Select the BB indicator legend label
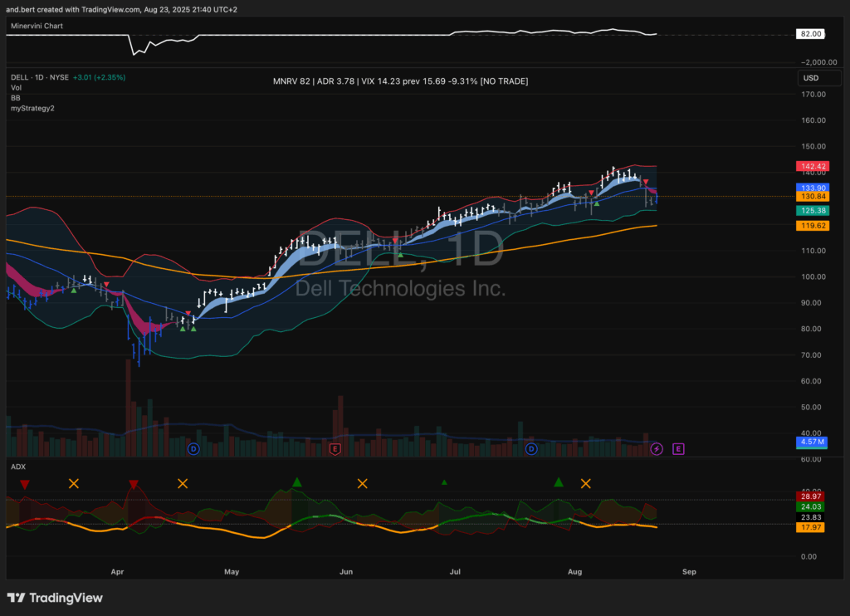850x616 pixels. pyautogui.click(x=16, y=98)
